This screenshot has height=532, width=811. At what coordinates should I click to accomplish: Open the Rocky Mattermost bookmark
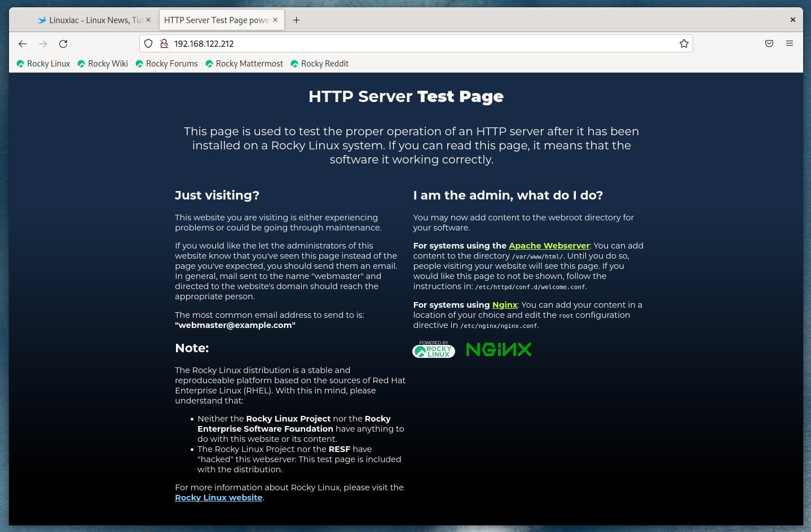click(244, 64)
